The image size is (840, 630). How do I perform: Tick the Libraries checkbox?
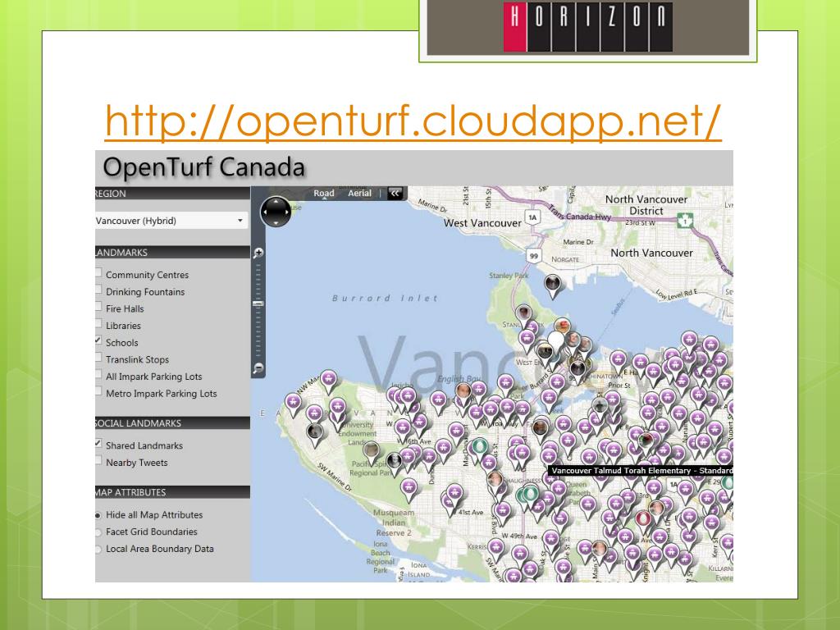pyautogui.click(x=98, y=323)
